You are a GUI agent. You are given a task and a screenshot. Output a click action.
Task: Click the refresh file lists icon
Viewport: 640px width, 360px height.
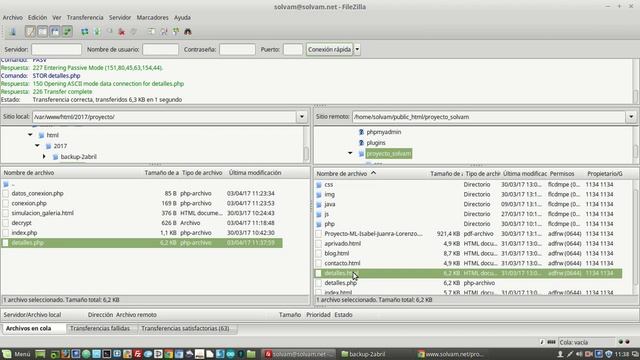(x=84, y=31)
